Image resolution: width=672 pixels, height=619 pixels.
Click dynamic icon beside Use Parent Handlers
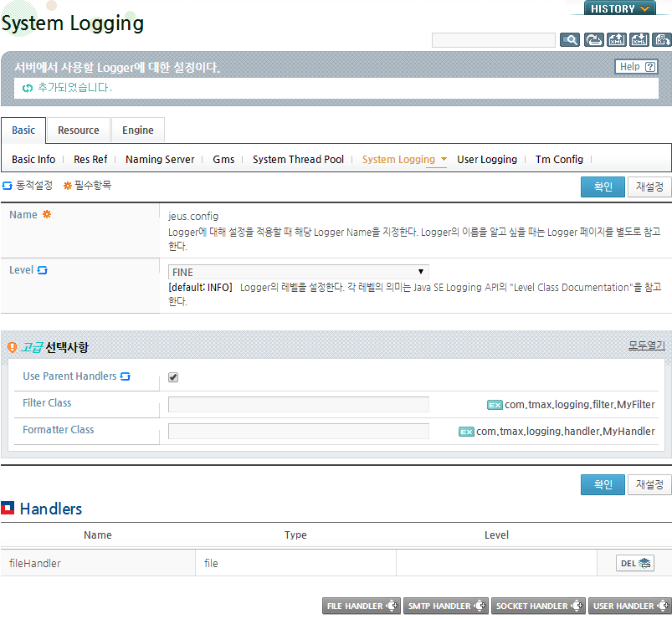[x=126, y=376]
